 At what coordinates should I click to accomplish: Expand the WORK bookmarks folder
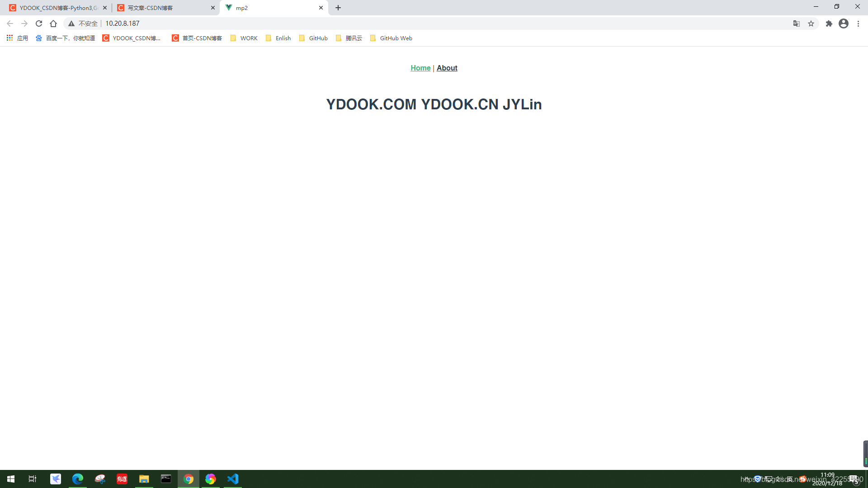[x=244, y=38]
